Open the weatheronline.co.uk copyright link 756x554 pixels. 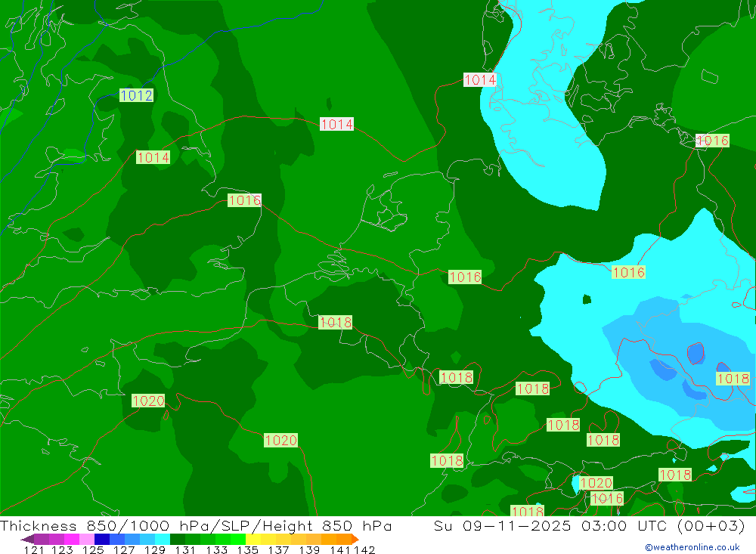coord(692,547)
